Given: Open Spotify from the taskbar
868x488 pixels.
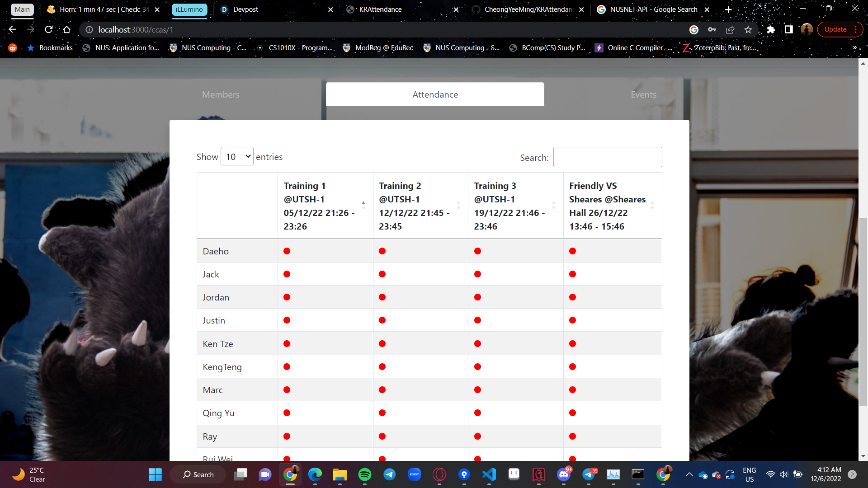Looking at the screenshot, I should click(x=364, y=474).
